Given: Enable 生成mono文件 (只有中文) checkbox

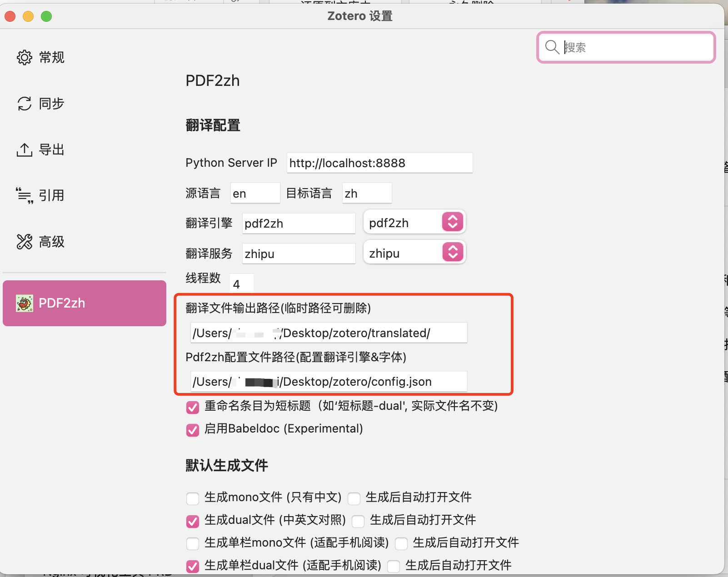Looking at the screenshot, I should (x=193, y=498).
